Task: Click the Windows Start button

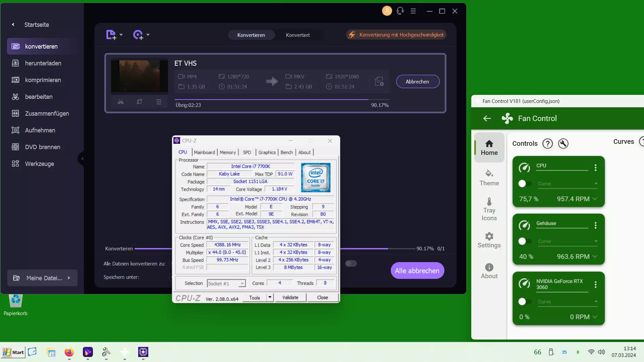Action: click(13, 352)
